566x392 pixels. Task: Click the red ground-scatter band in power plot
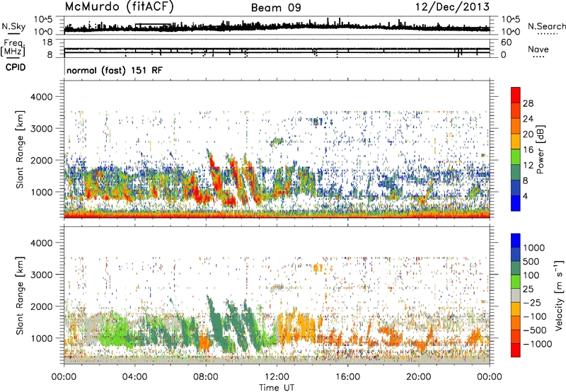tap(277, 216)
